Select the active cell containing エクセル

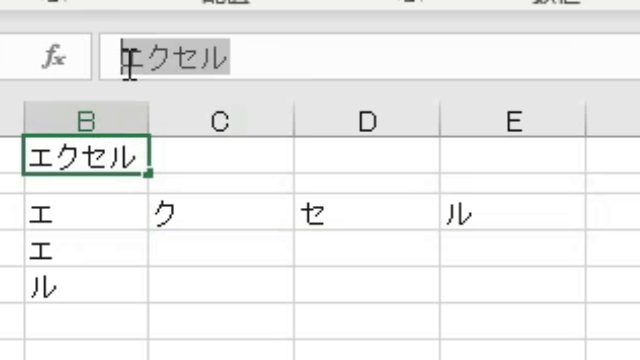coord(86,156)
